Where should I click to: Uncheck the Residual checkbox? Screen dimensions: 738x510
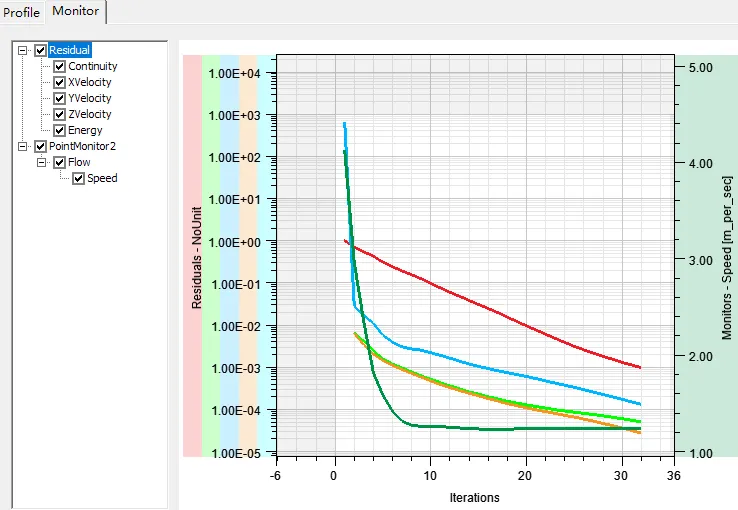pyautogui.click(x=40, y=50)
